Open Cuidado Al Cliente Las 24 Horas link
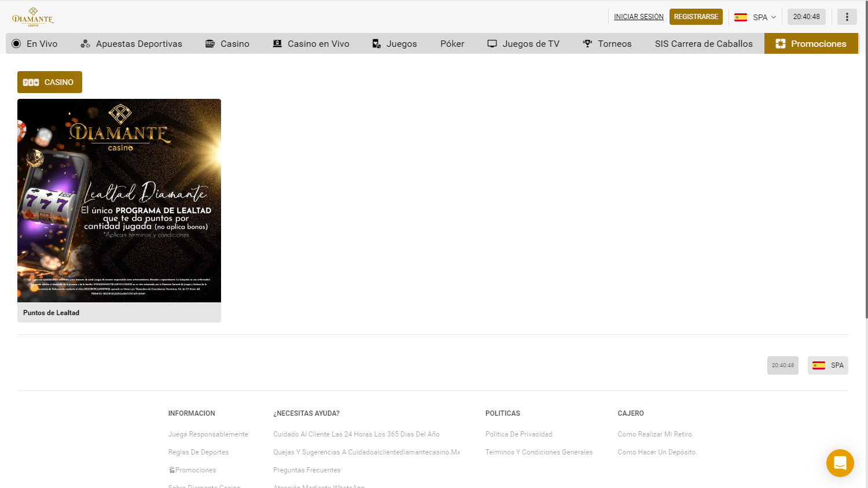 [x=356, y=434]
